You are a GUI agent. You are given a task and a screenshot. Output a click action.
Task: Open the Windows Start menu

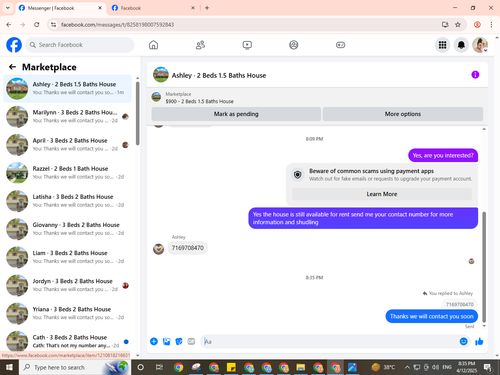coord(9,367)
